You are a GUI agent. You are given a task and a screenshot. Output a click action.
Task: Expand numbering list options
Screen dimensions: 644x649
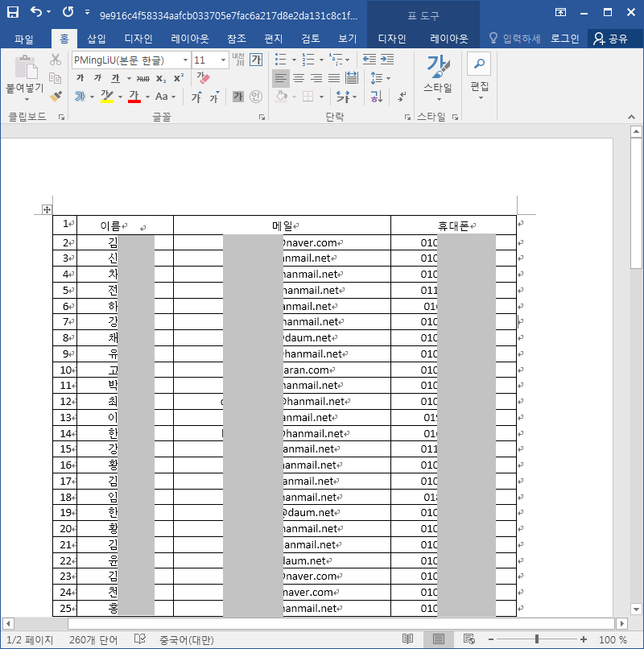pyautogui.click(x=321, y=60)
